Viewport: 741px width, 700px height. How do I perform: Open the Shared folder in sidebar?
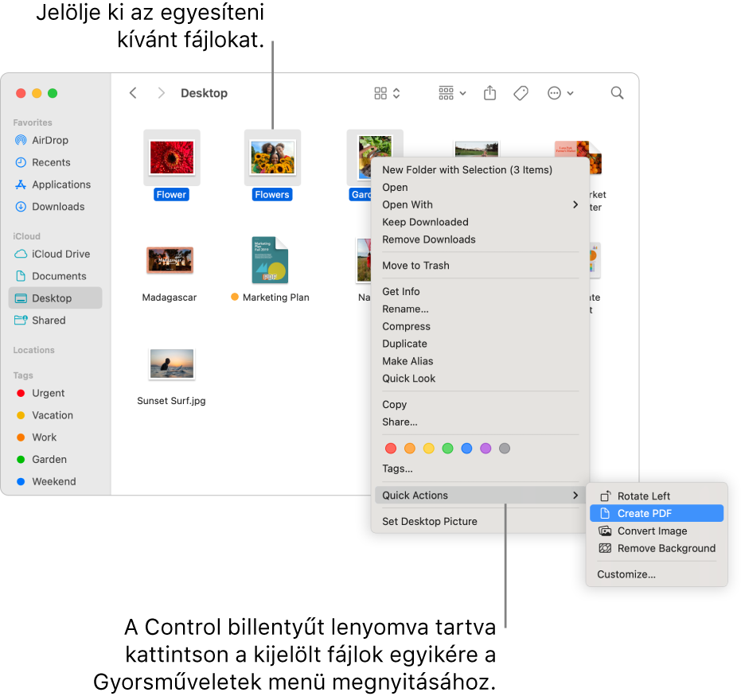(x=40, y=321)
